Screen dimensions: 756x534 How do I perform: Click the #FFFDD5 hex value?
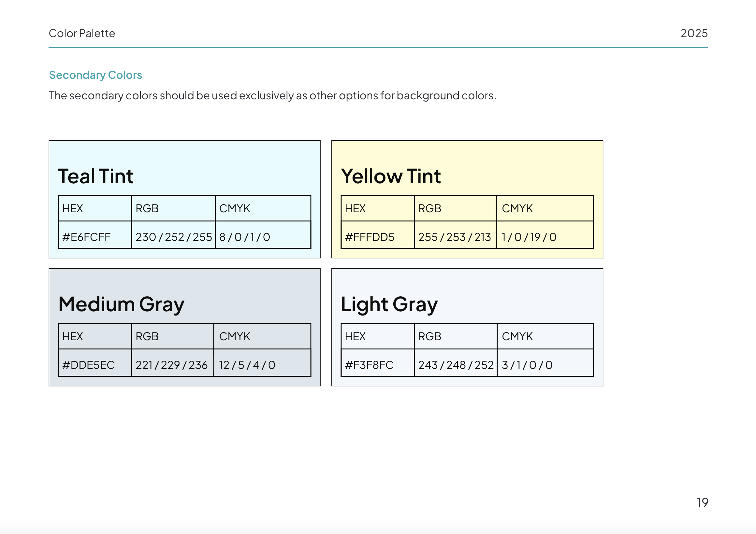coord(370,237)
